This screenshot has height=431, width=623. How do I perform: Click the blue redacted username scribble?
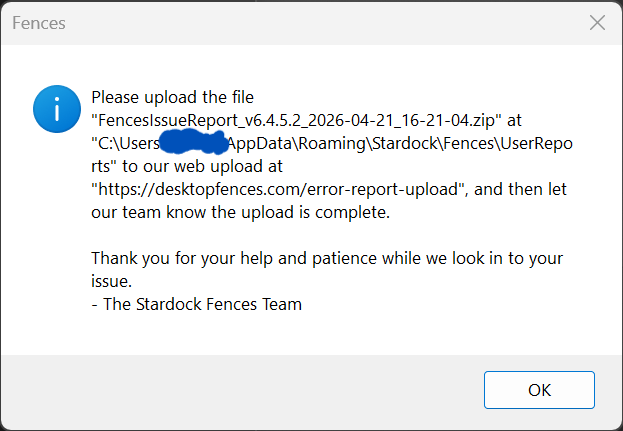[194, 142]
